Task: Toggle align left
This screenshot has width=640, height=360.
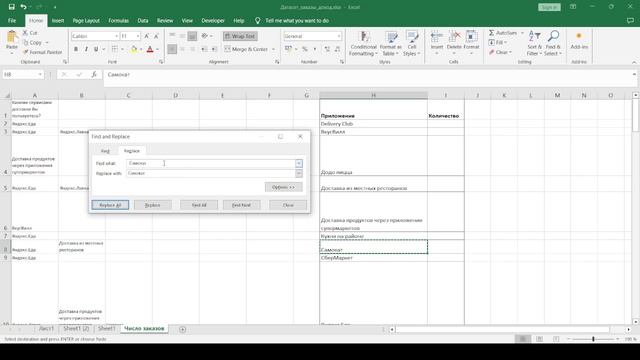Action: (x=172, y=49)
